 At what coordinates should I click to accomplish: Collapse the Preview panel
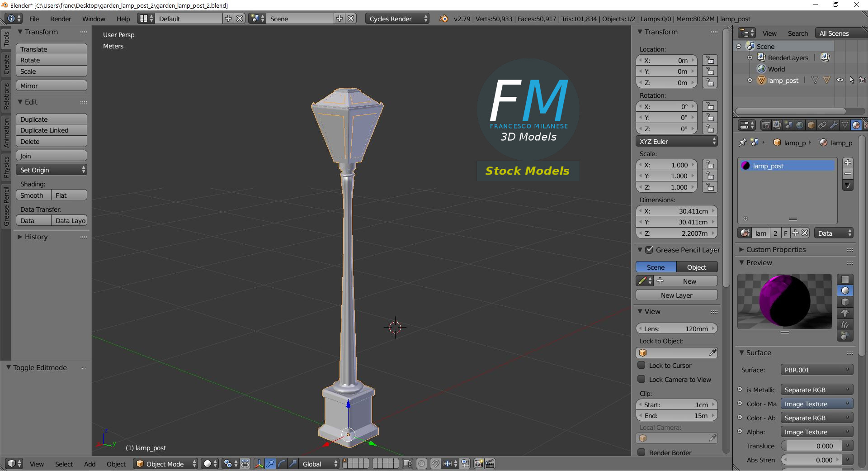click(741, 262)
